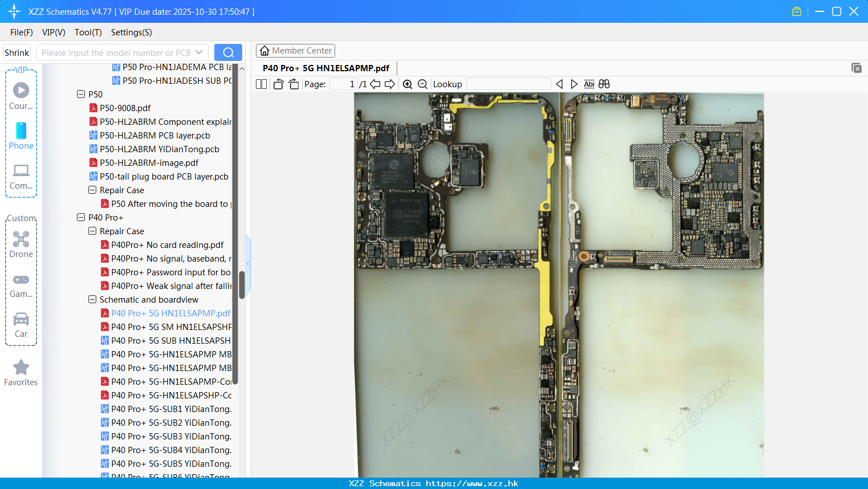Click the Shrink button
868x489 pixels.
[x=17, y=52]
